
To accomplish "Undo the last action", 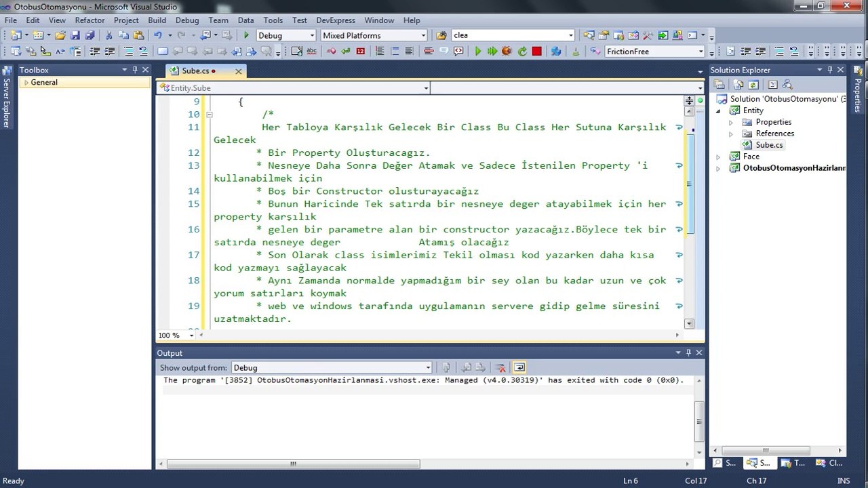I will (x=158, y=35).
